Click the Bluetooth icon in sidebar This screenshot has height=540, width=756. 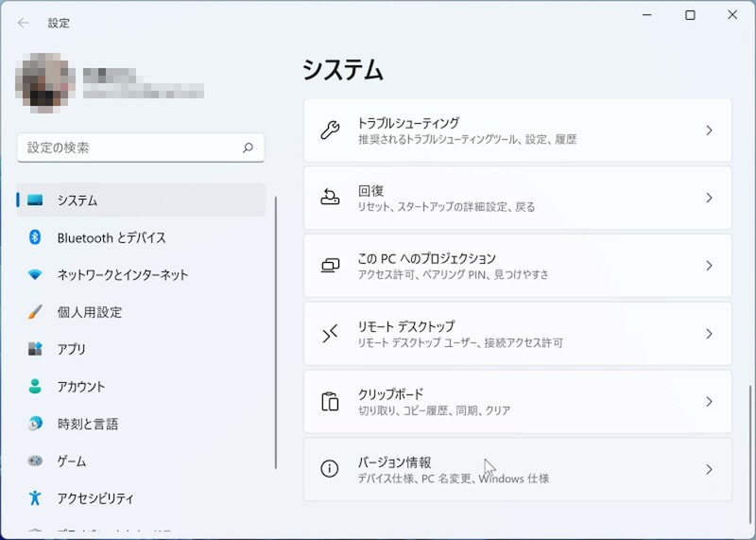coord(35,237)
